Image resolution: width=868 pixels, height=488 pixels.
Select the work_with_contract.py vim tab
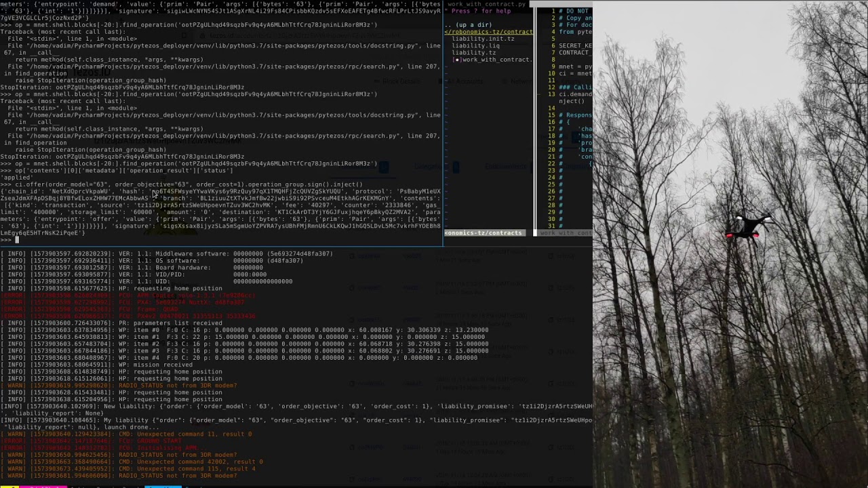486,4
